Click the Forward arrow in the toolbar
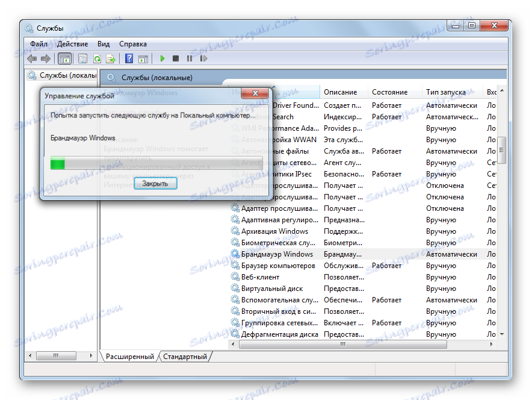The width and height of the screenshot is (532, 400). click(x=46, y=59)
